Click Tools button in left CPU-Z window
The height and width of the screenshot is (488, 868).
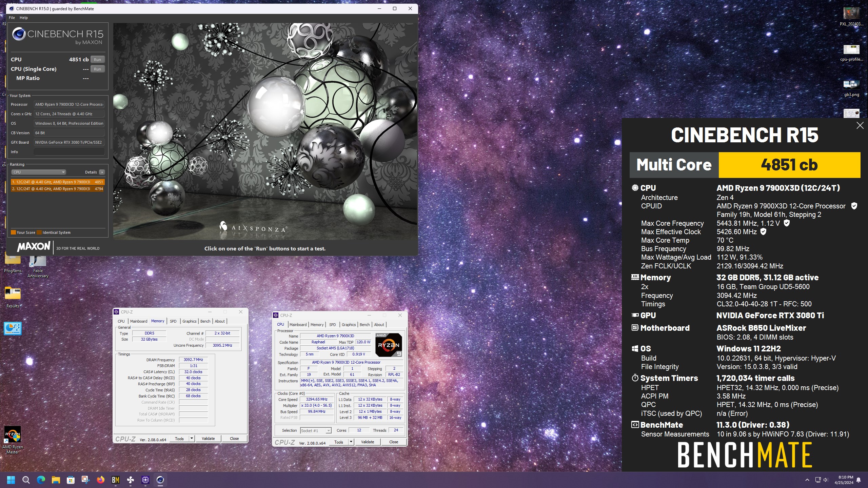point(179,439)
